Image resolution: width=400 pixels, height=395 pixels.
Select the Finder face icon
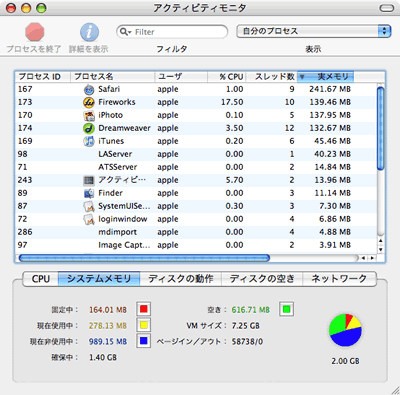coord(89,193)
